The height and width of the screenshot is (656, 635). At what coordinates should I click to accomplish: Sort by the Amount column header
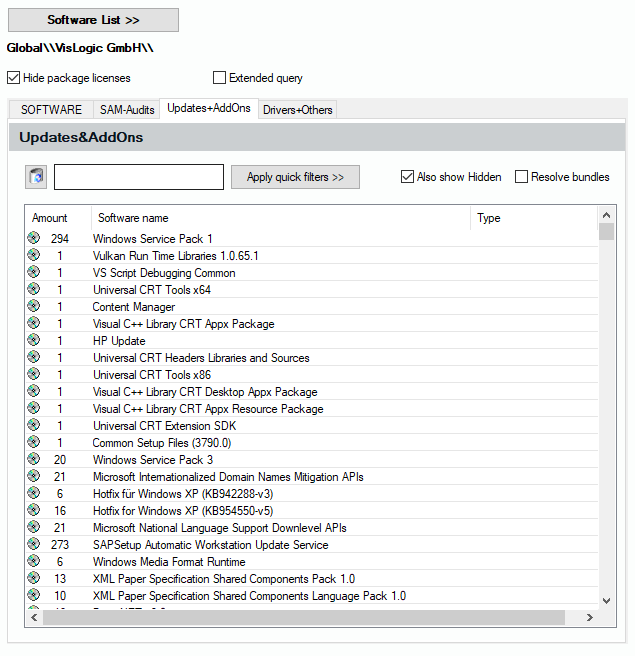tap(50, 218)
